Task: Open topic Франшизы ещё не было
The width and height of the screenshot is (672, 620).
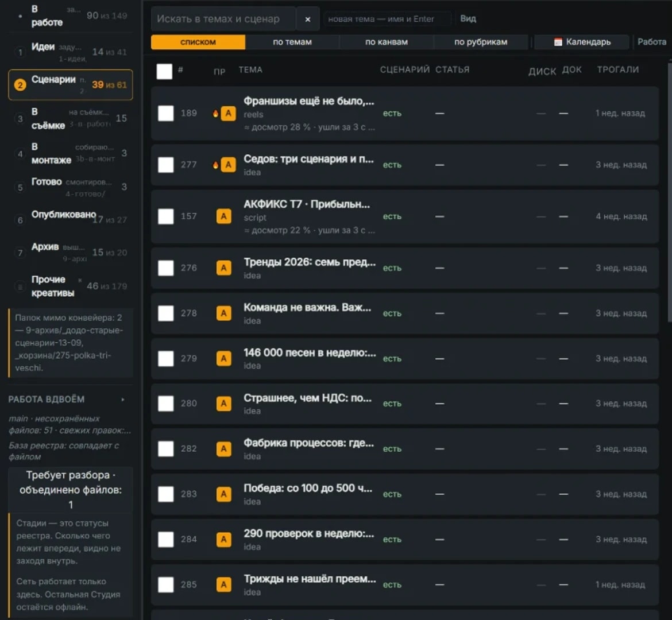Action: tap(308, 101)
